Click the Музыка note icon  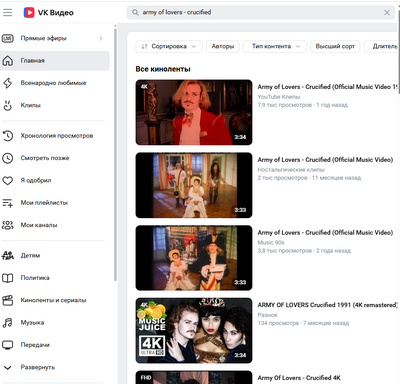pos(7,322)
